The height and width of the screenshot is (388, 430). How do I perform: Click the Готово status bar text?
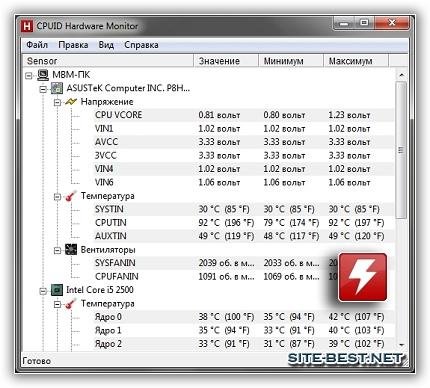[x=37, y=361]
